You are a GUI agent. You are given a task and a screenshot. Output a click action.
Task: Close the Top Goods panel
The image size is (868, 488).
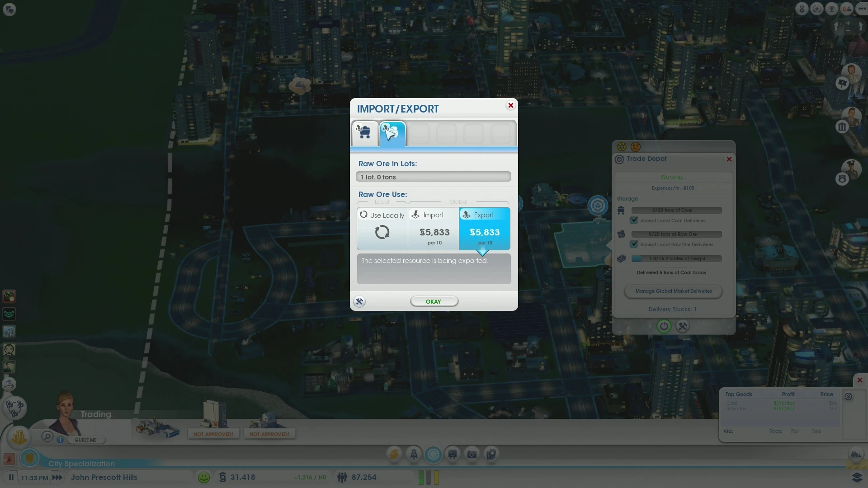point(860,380)
